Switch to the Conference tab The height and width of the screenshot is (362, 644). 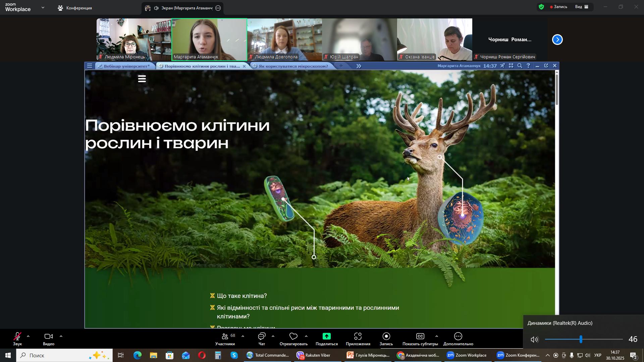pos(75,8)
